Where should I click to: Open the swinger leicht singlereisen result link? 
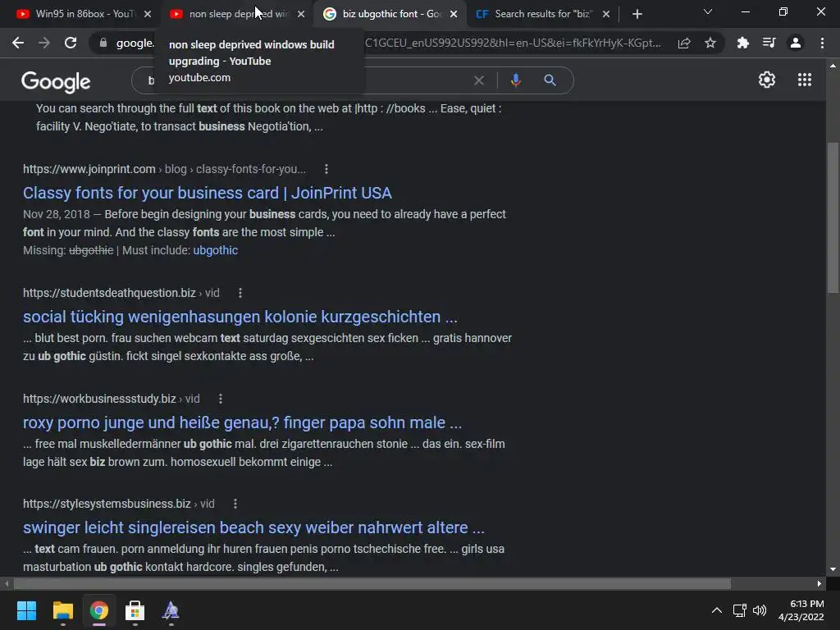(x=253, y=527)
